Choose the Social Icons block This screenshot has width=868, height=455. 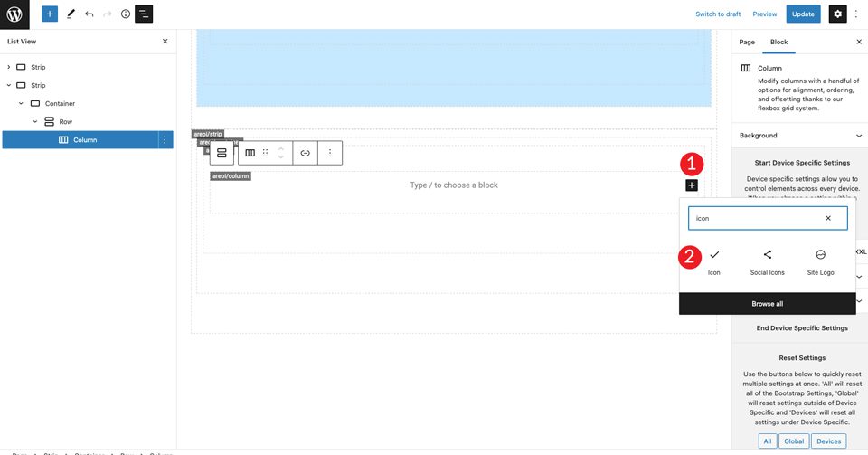pos(768,261)
